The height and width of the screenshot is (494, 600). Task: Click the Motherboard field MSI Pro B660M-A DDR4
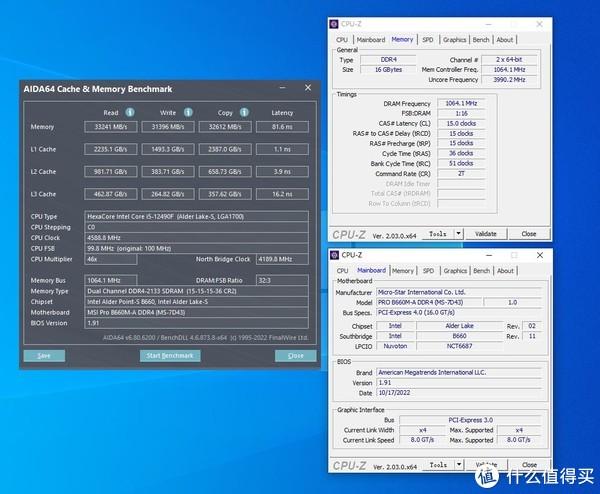point(196,313)
